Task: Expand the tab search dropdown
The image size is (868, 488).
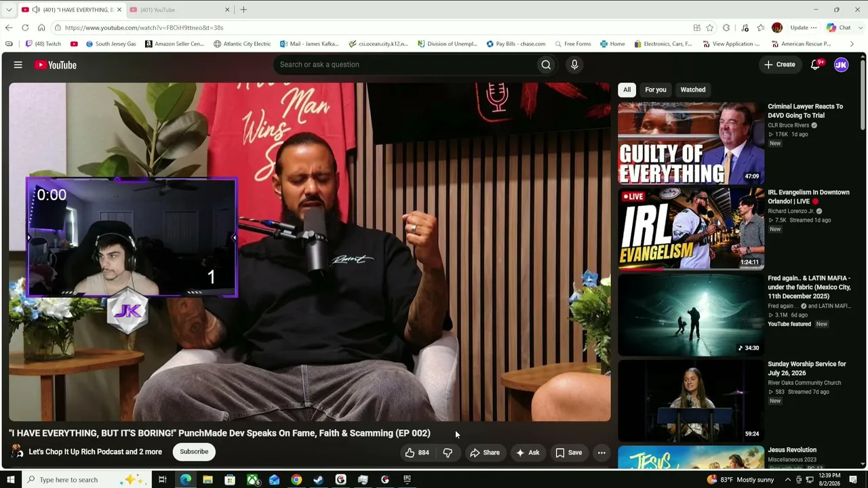Action: click(x=9, y=9)
